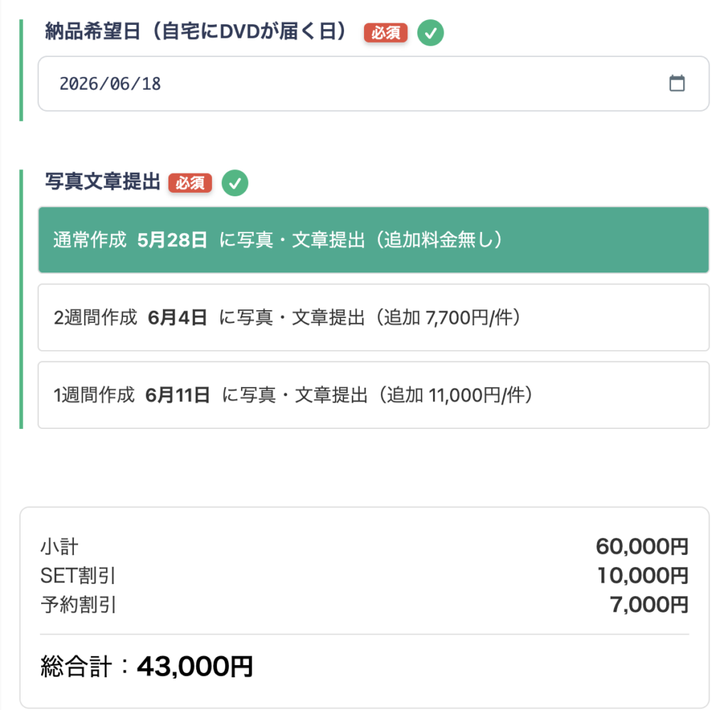Click the 予約割引 label

pyautogui.click(x=78, y=605)
